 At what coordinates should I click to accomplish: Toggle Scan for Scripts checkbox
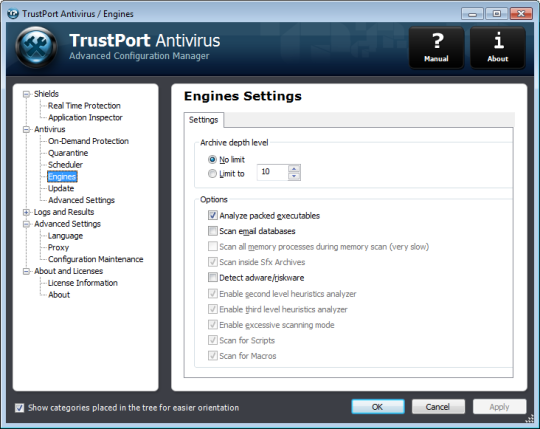point(213,340)
